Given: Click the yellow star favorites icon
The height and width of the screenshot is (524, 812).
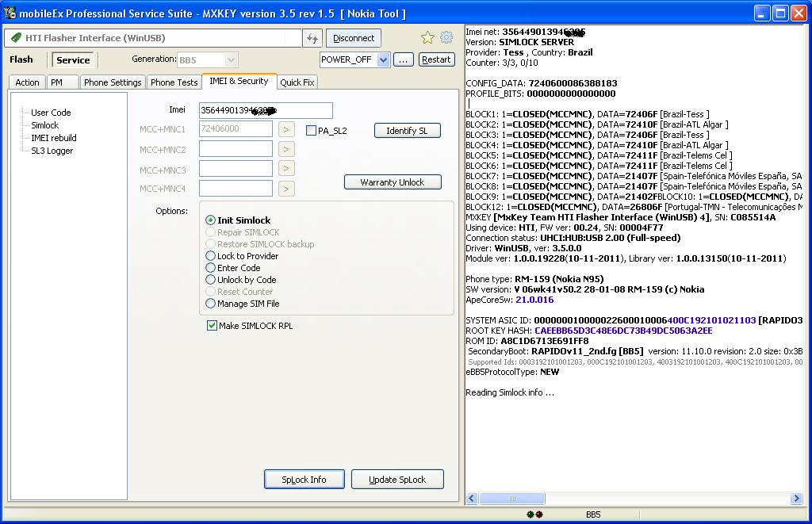Looking at the screenshot, I should click(x=427, y=37).
